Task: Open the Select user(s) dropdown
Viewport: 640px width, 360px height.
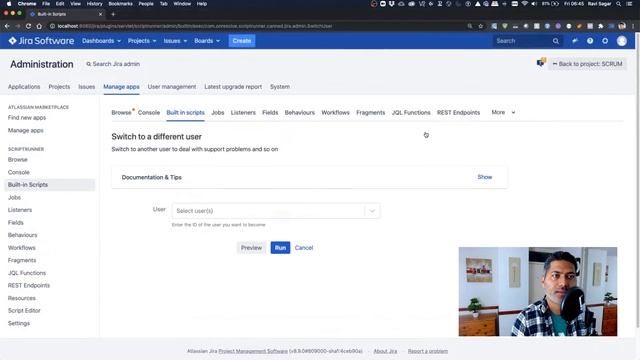Action: point(276,211)
